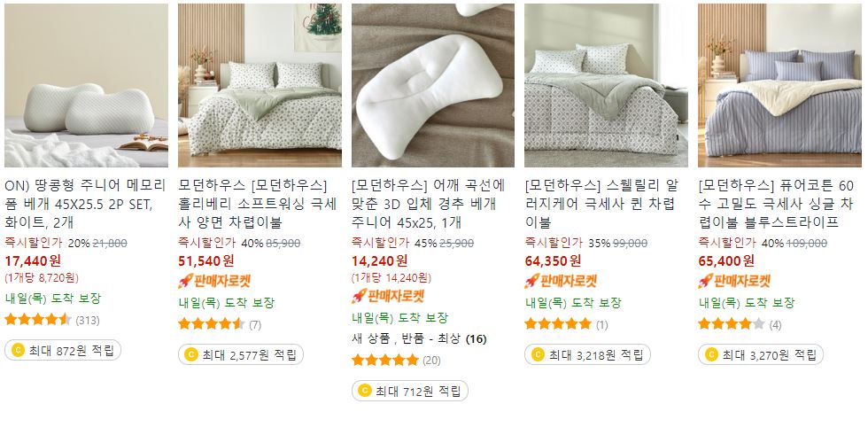Open the 땅콩형 주니어 메모리폼 베개 title link
Image resolution: width=868 pixels, height=427 pixels.
click(x=85, y=204)
